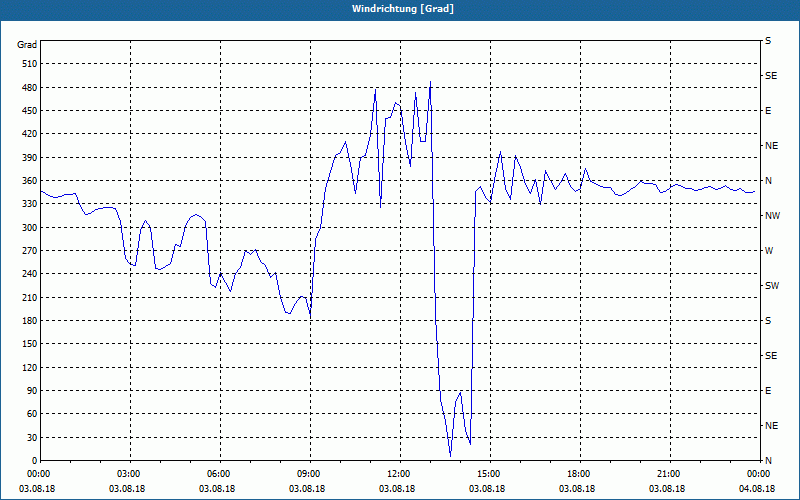This screenshot has height=500, width=800.
Task: Click the 09:00 time label
Action: point(308,474)
